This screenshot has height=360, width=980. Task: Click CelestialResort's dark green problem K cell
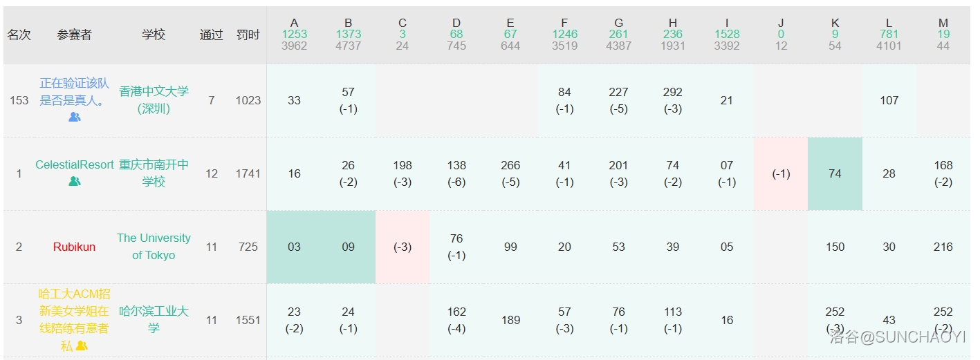point(835,173)
